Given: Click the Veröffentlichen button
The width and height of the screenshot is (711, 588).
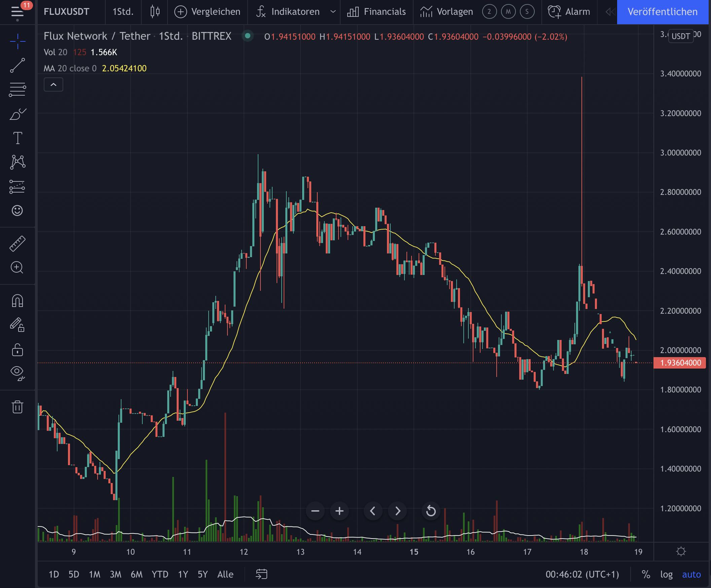Looking at the screenshot, I should [662, 12].
